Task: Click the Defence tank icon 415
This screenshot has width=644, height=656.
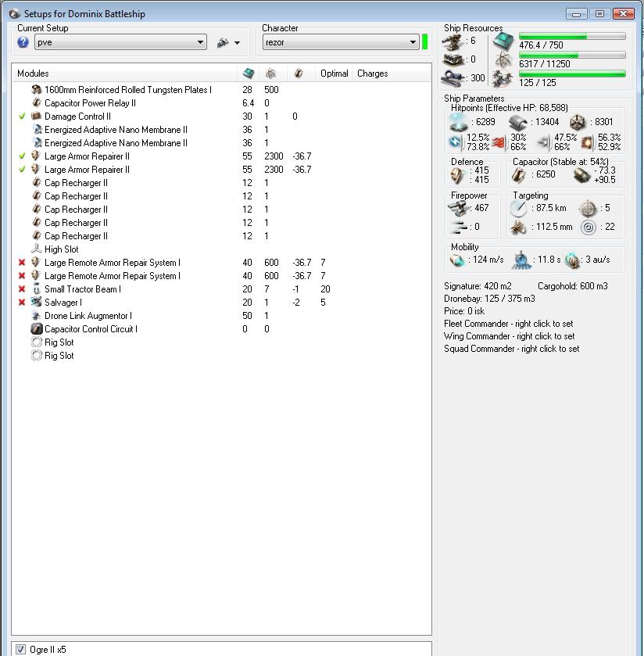Action: (x=457, y=175)
